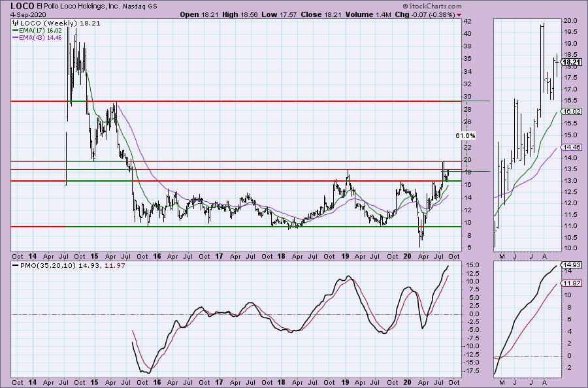Click the EMA(43) 14.46 legend entry
This screenshot has height=388, width=588.
37,37
